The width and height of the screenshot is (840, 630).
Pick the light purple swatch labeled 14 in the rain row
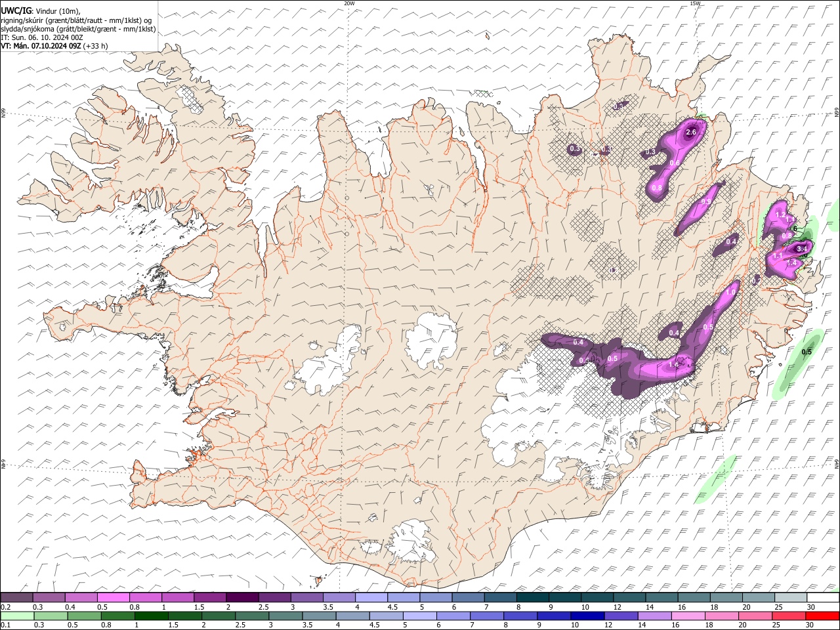(x=654, y=616)
